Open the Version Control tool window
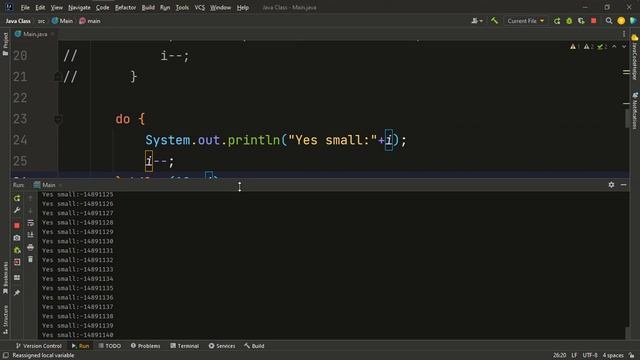640x360 pixels. [38, 346]
